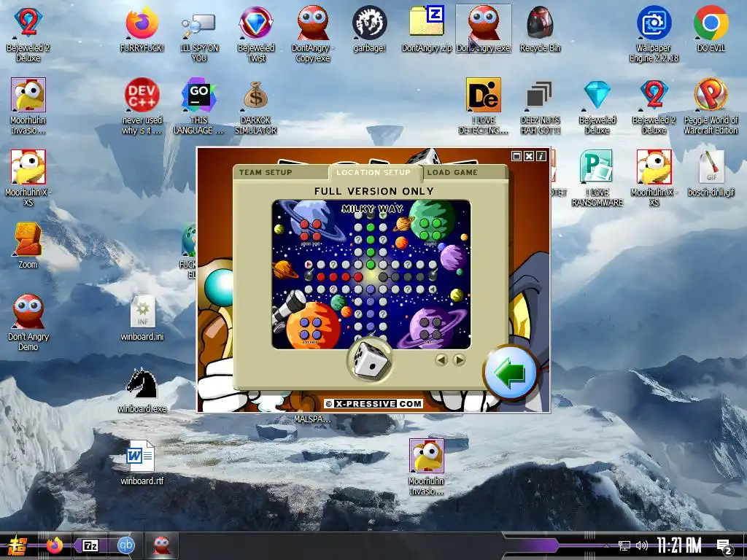Click the Don't Angry taskbar button
747x560 pixels.
tap(162, 545)
